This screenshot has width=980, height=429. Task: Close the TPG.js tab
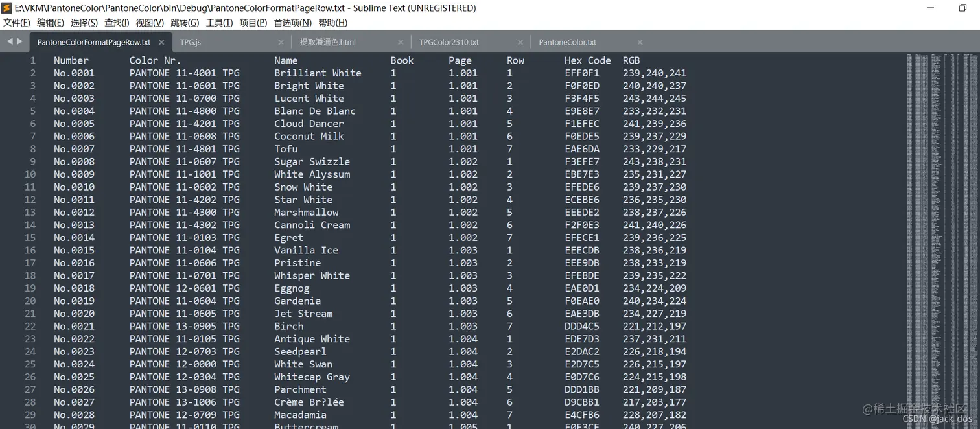pyautogui.click(x=281, y=42)
